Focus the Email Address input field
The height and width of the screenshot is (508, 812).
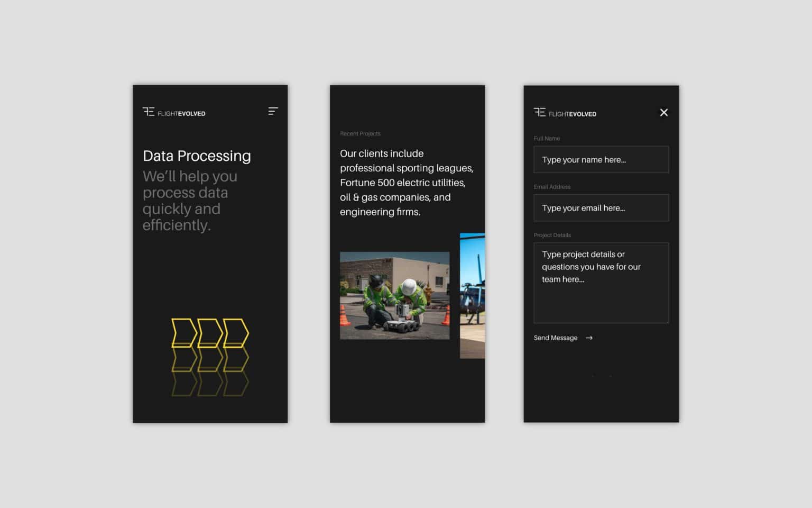tap(601, 208)
